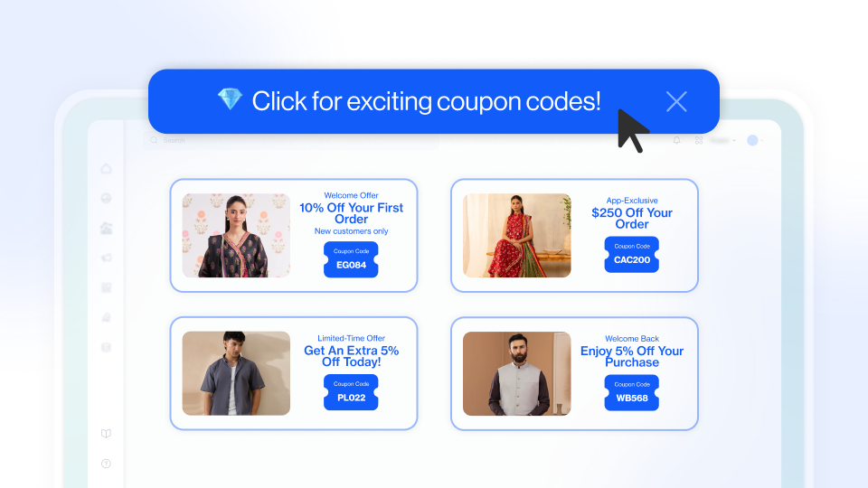
Task: Copy coupon code PL022
Action: click(x=351, y=392)
